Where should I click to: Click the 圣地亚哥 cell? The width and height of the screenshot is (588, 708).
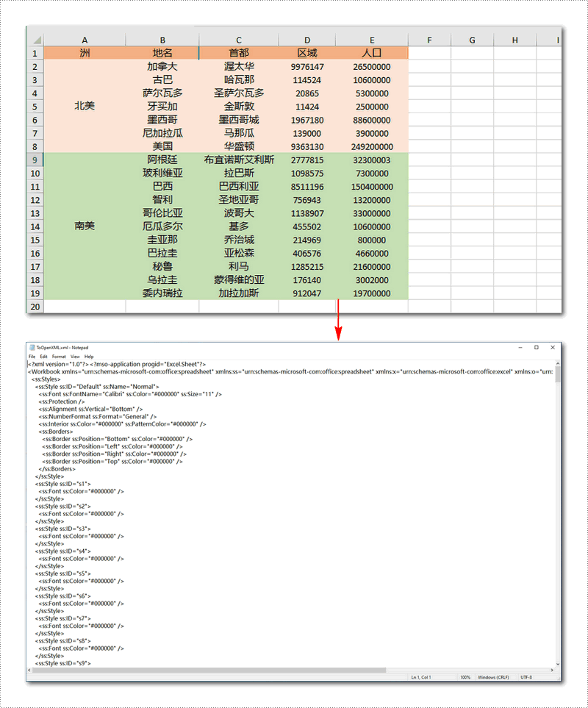pos(239,199)
